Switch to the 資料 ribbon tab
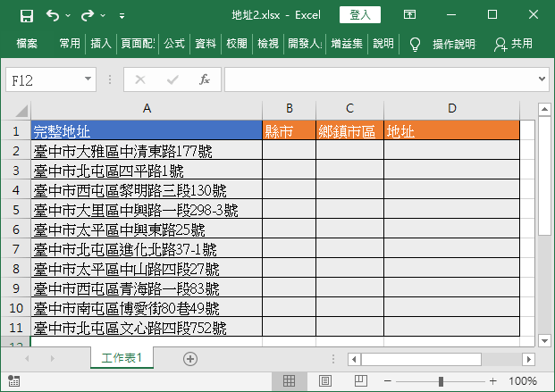 [206, 44]
